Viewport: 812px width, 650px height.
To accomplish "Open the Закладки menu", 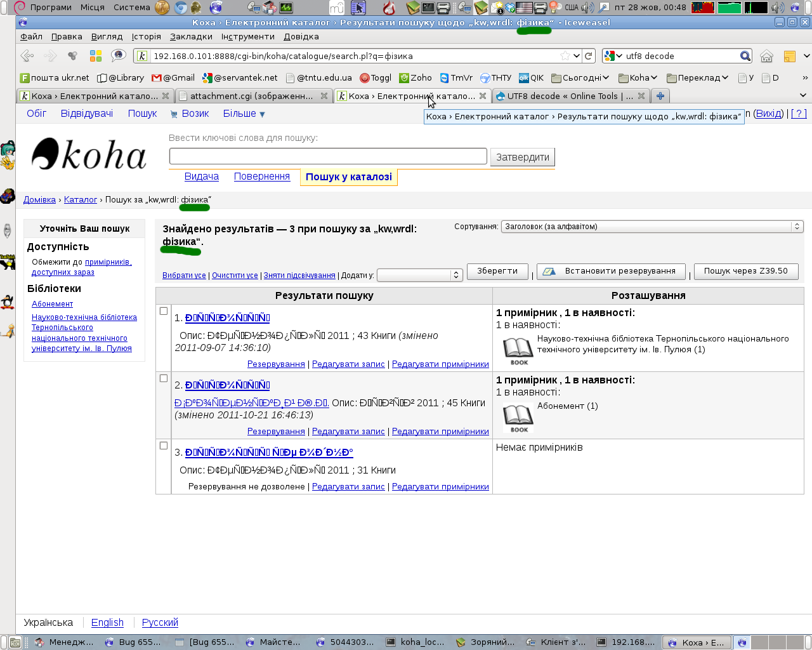I will pyautogui.click(x=191, y=36).
